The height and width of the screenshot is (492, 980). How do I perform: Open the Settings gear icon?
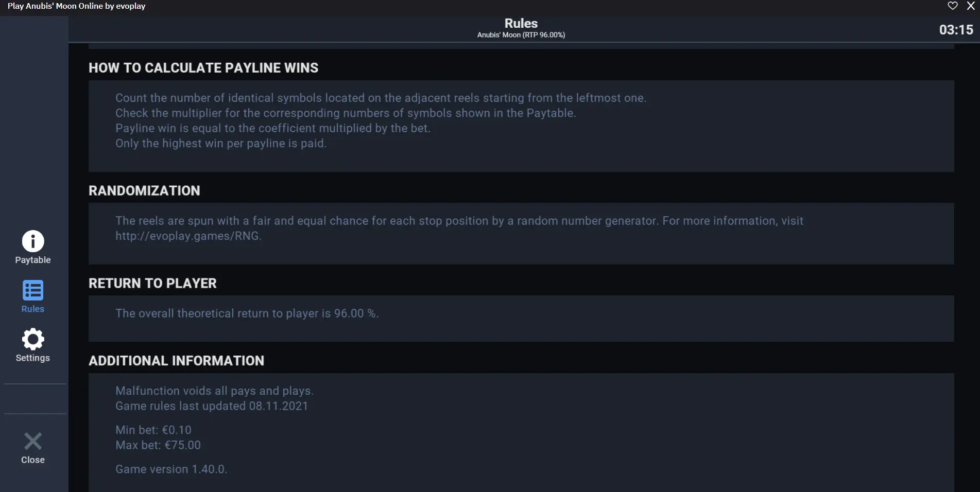pos(33,339)
